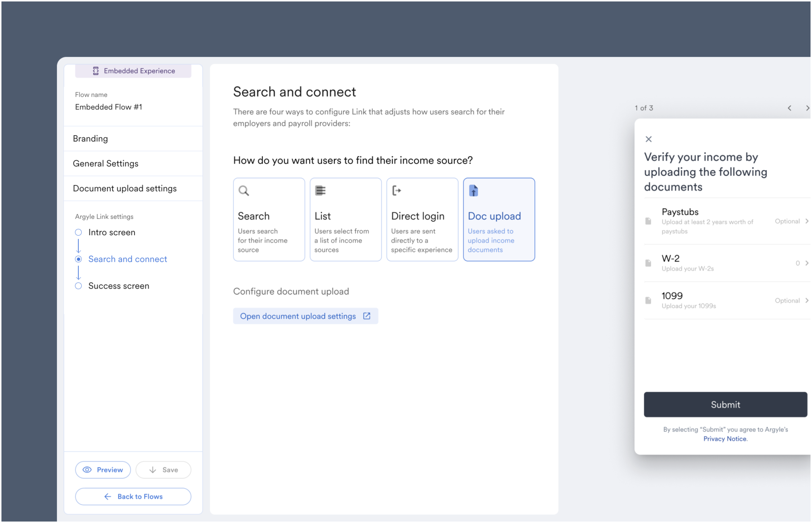Click the Save download arrow icon

[x=153, y=470]
